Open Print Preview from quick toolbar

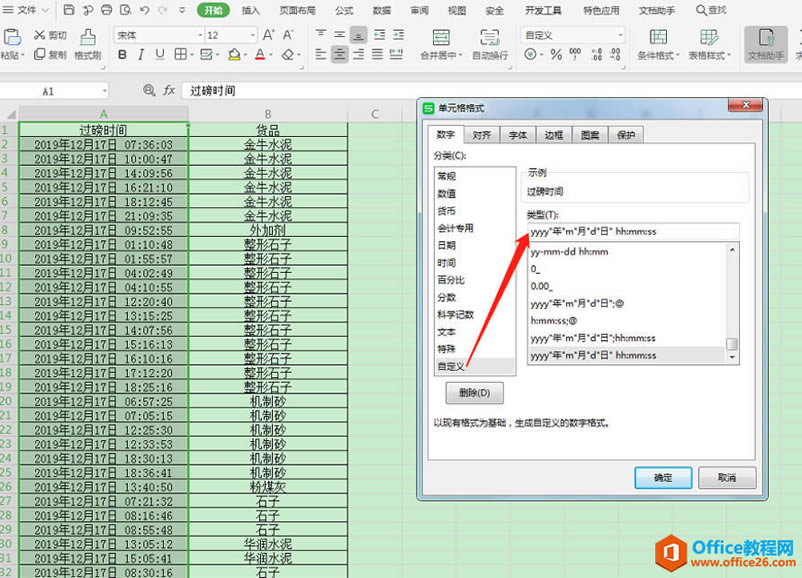pos(125,10)
